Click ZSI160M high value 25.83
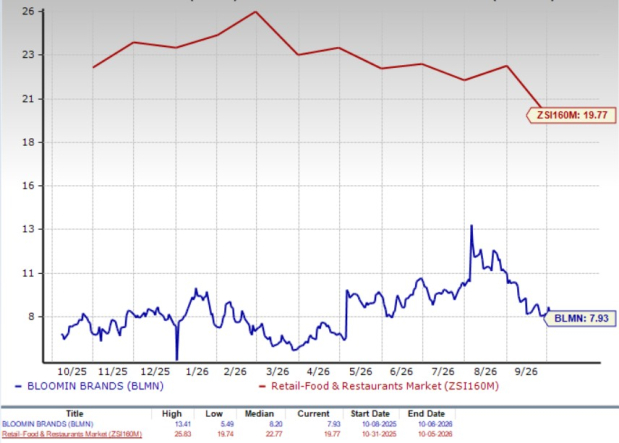Image resolution: width=619 pixels, height=443 pixels. point(183,434)
